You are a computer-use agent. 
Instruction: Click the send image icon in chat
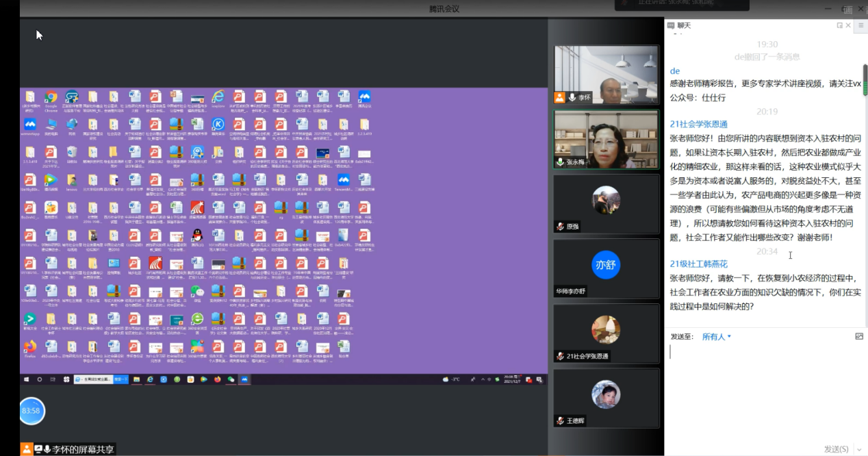pos(859,336)
